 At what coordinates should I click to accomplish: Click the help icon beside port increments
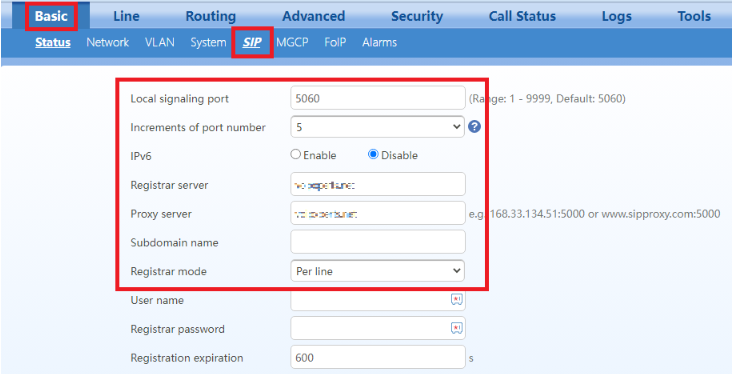(474, 127)
